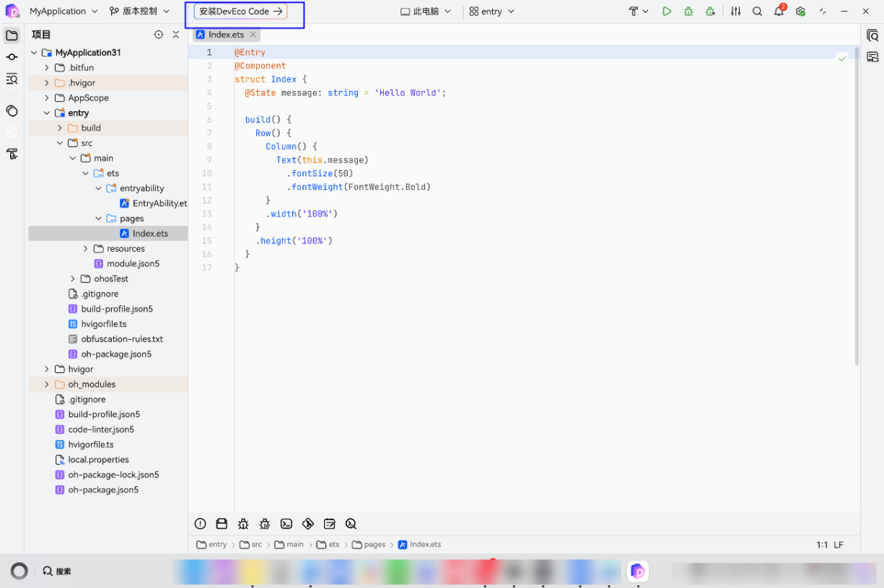Open the entry module dropdown

click(491, 12)
